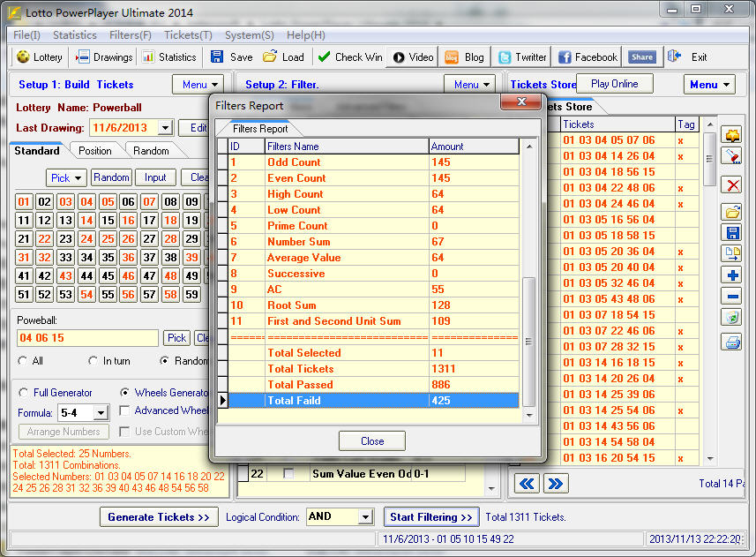756x557 pixels.
Task: Open the Filters menu
Action: [131, 35]
